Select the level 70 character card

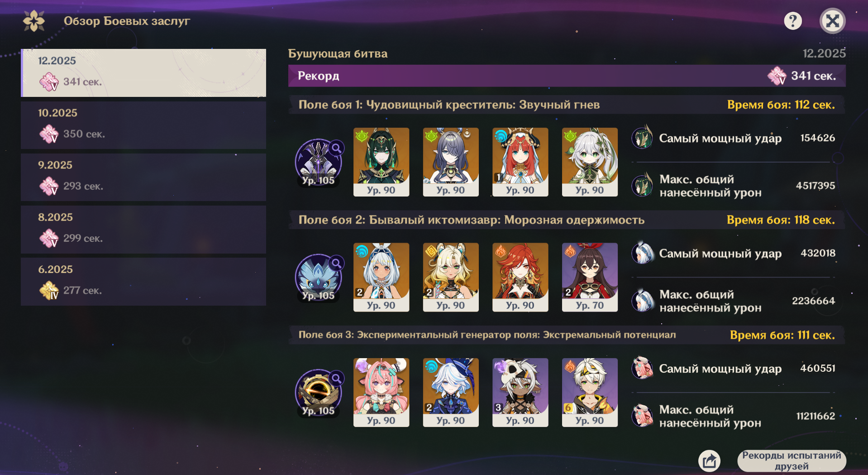coord(590,277)
